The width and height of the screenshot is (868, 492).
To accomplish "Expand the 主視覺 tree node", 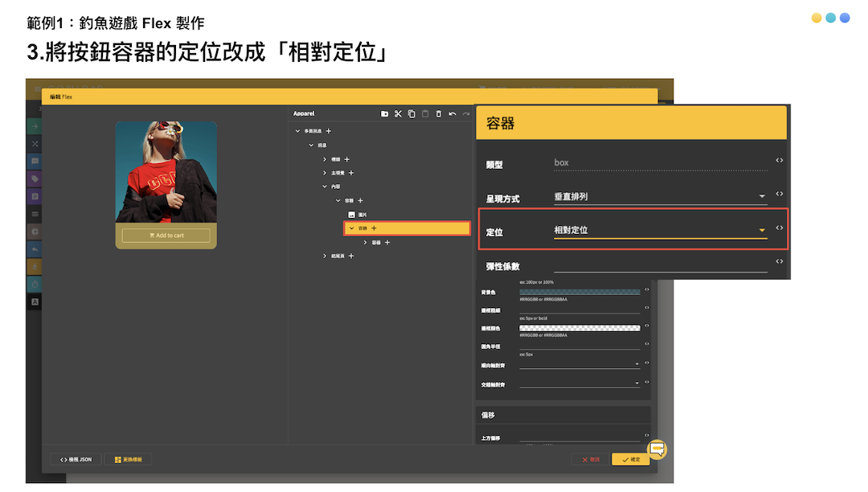I will (325, 173).
